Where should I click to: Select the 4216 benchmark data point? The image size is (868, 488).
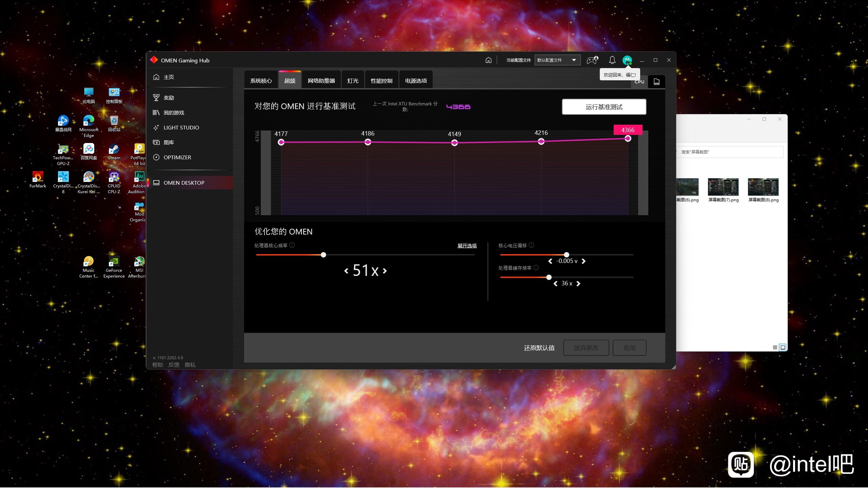pyautogui.click(x=541, y=141)
